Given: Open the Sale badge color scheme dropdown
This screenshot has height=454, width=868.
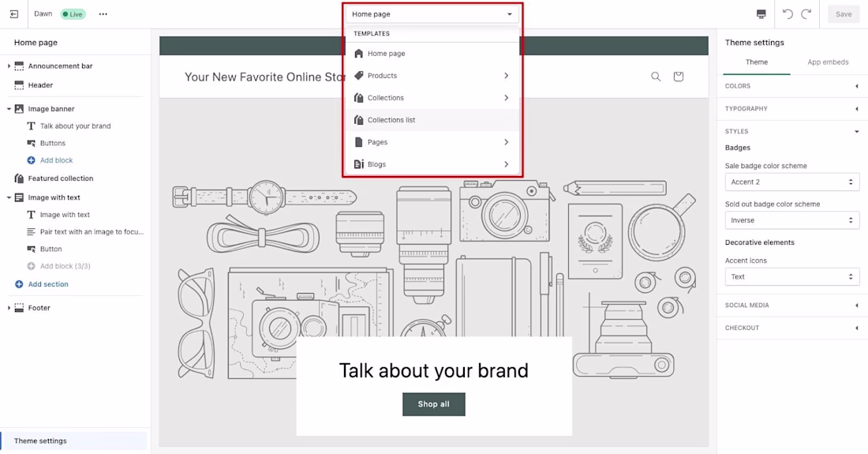Looking at the screenshot, I should pos(792,182).
